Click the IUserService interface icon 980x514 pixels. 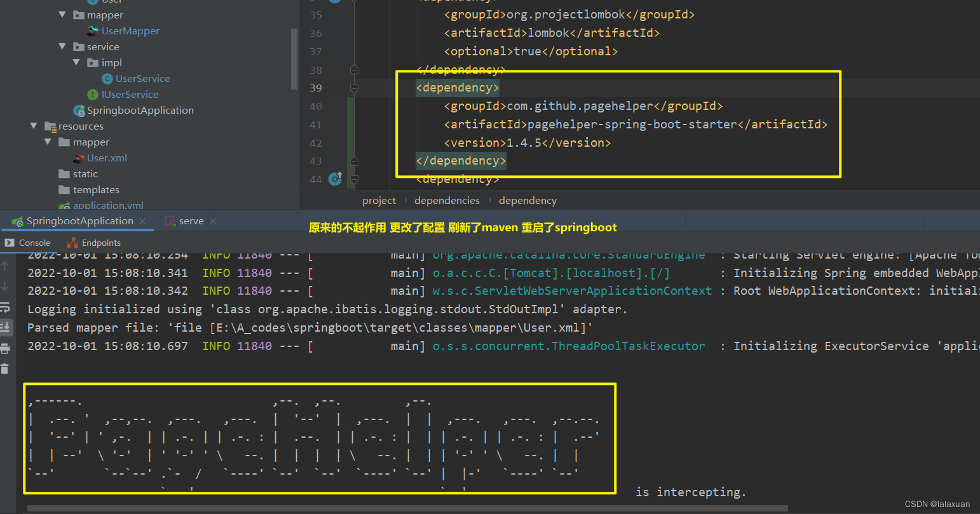point(93,94)
